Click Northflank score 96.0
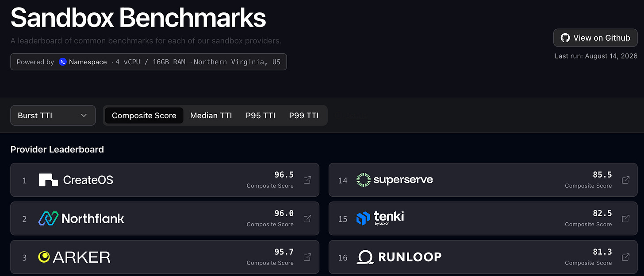Viewport: 644px width, 276px height. [284, 214]
